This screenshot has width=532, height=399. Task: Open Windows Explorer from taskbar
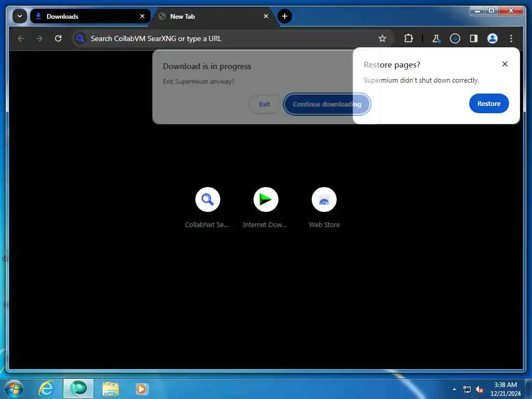111,389
